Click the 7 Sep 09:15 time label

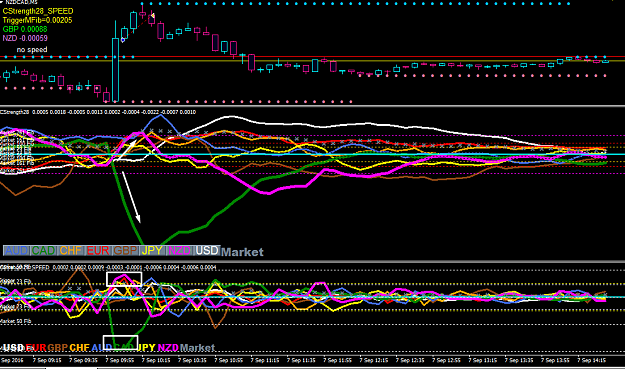point(47,360)
